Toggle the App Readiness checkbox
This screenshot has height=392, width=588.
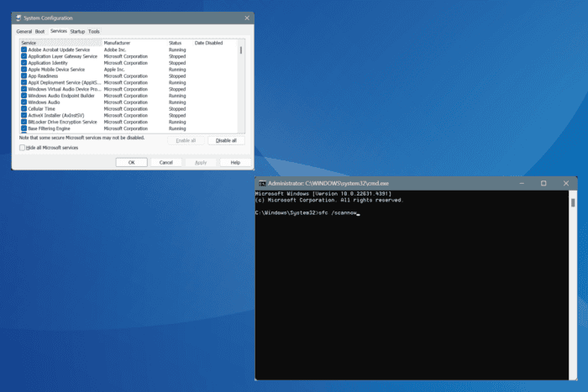tap(24, 76)
